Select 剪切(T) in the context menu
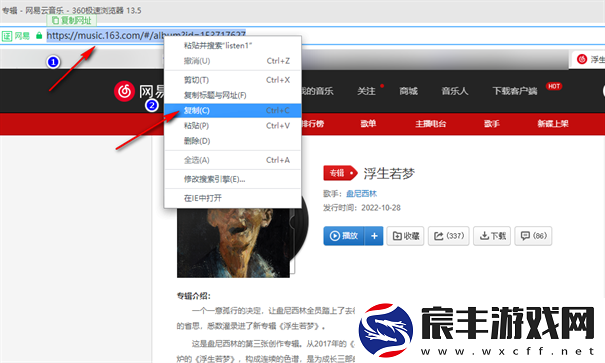605x363 pixels. click(x=233, y=80)
